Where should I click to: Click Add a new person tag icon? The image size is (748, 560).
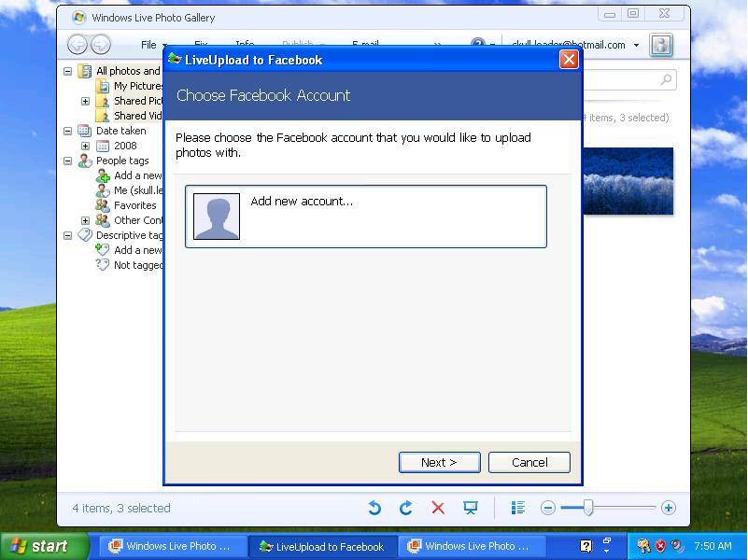point(103,175)
